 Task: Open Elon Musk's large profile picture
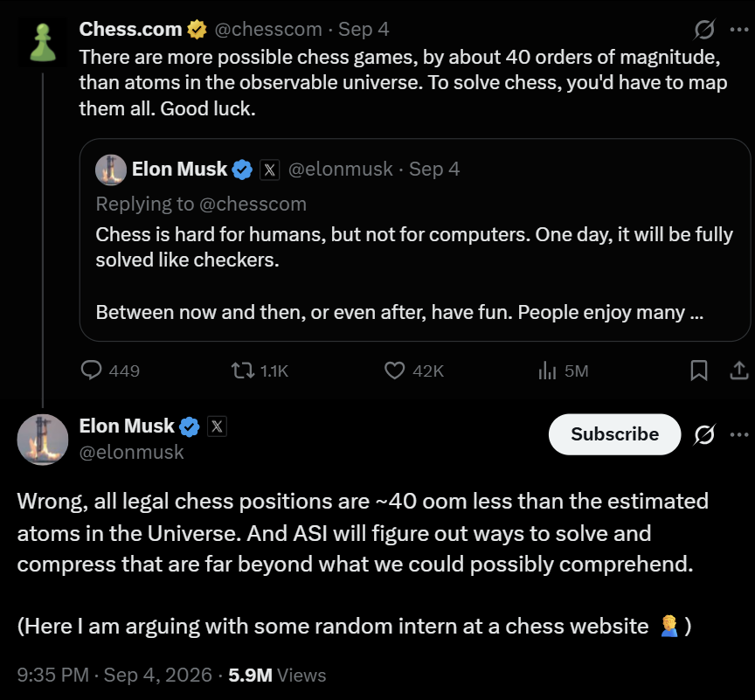tap(42, 439)
